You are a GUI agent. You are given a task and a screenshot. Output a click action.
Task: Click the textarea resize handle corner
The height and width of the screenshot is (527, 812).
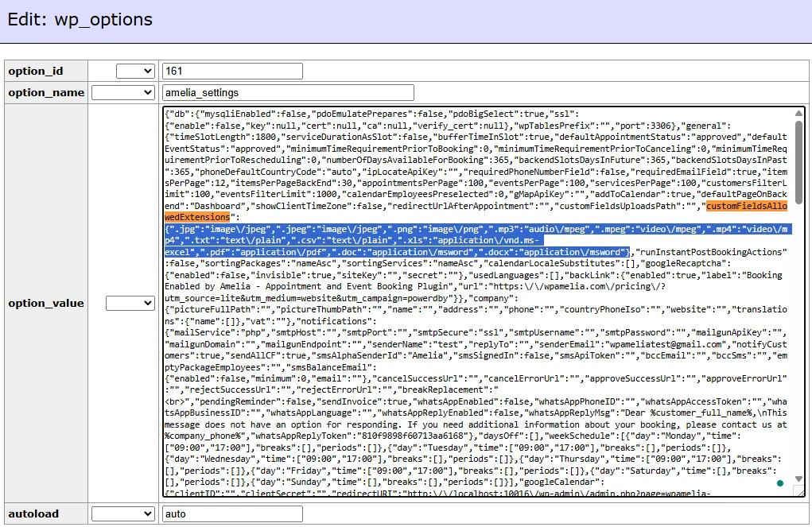[798, 491]
